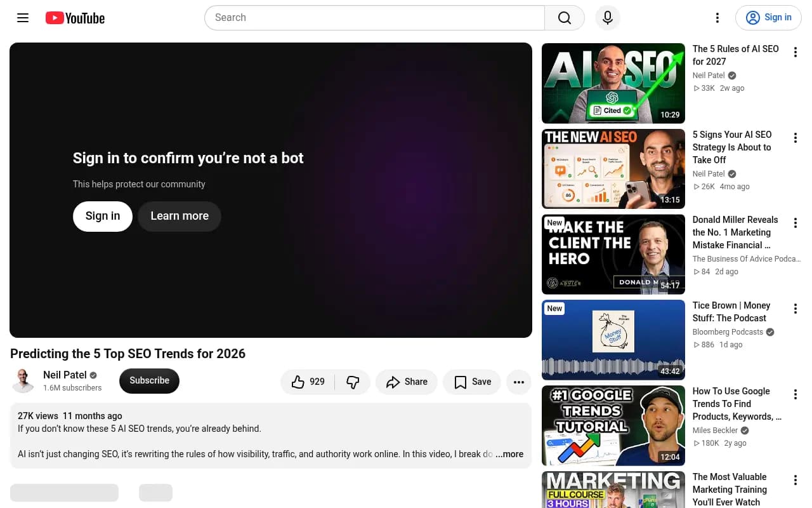Subscribe to Neil Patel channel
The height and width of the screenshot is (508, 812).
pos(149,381)
